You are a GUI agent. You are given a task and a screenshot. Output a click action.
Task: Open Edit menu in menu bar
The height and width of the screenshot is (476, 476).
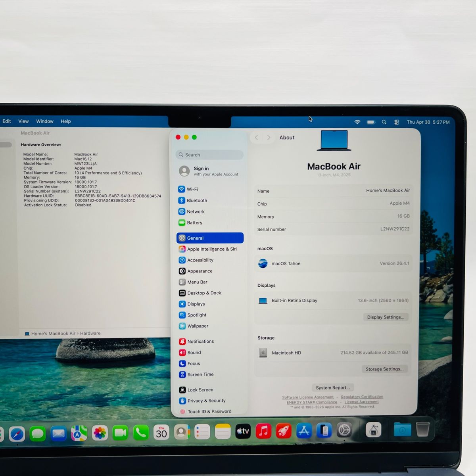(7, 121)
